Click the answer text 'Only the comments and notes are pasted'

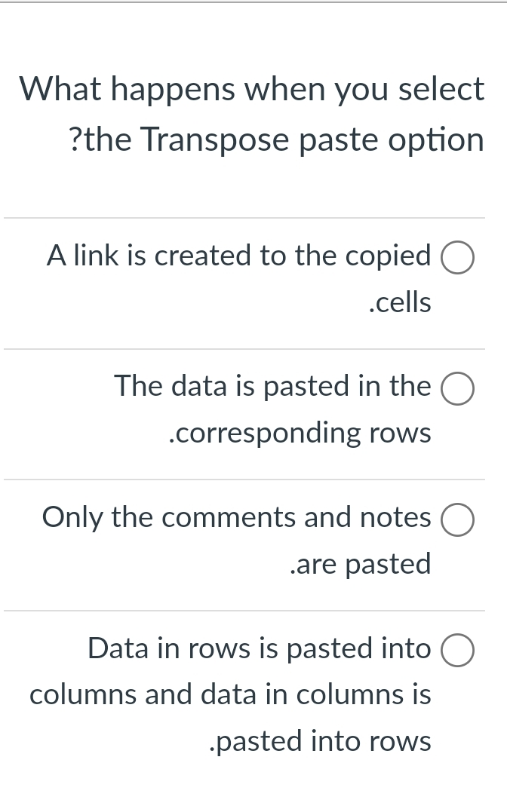click(236, 540)
